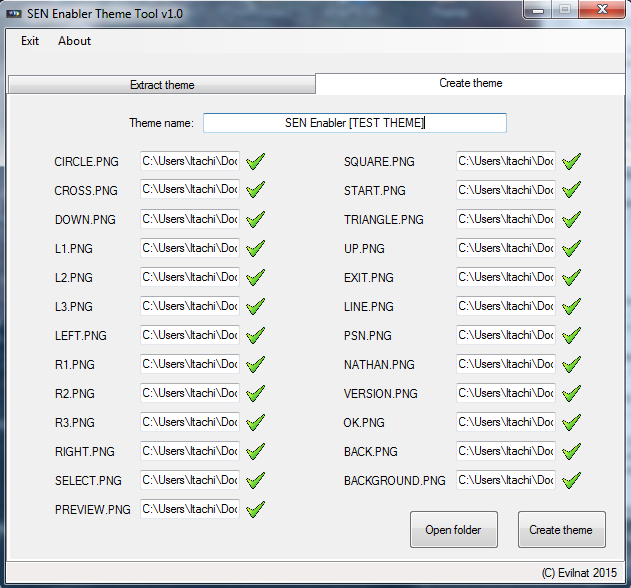Click the green checkmark beside NATHAN.PNG

click(572, 364)
